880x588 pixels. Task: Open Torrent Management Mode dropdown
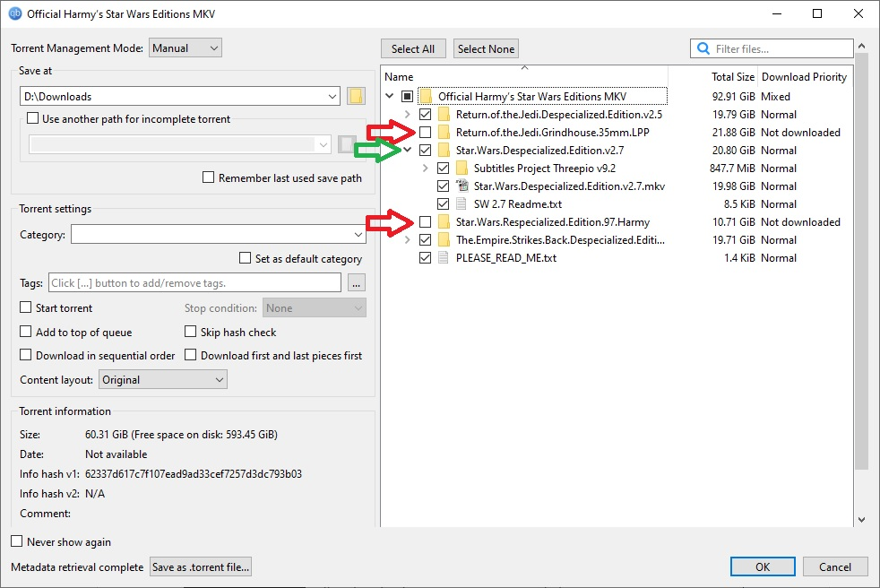185,48
